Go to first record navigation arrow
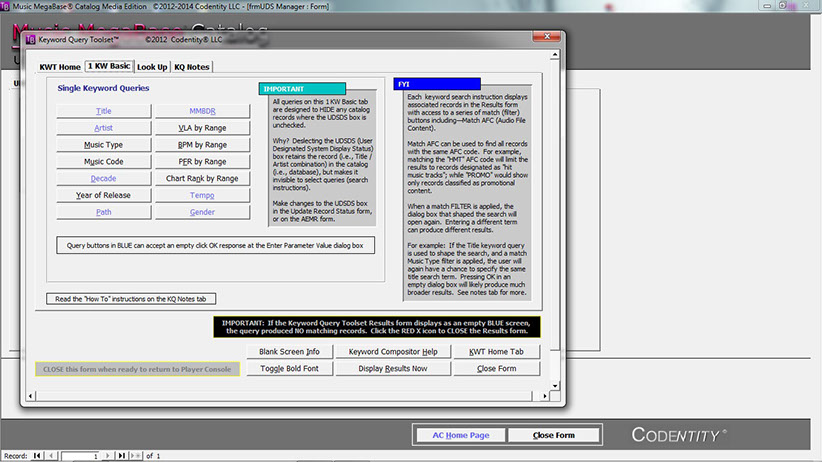This screenshot has width=822, height=462. click(38, 456)
